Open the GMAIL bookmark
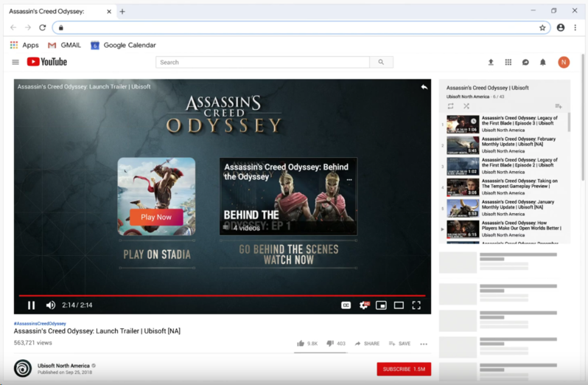This screenshot has height=385, width=588. (65, 45)
